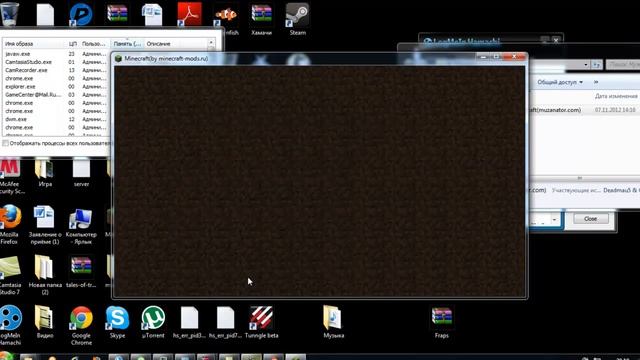Select the explorer.exe process row
Screen dimensions: 640x360
(56, 87)
